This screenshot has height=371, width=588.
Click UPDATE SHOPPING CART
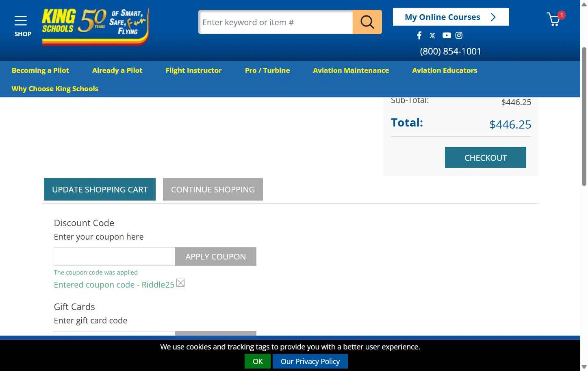point(100,189)
